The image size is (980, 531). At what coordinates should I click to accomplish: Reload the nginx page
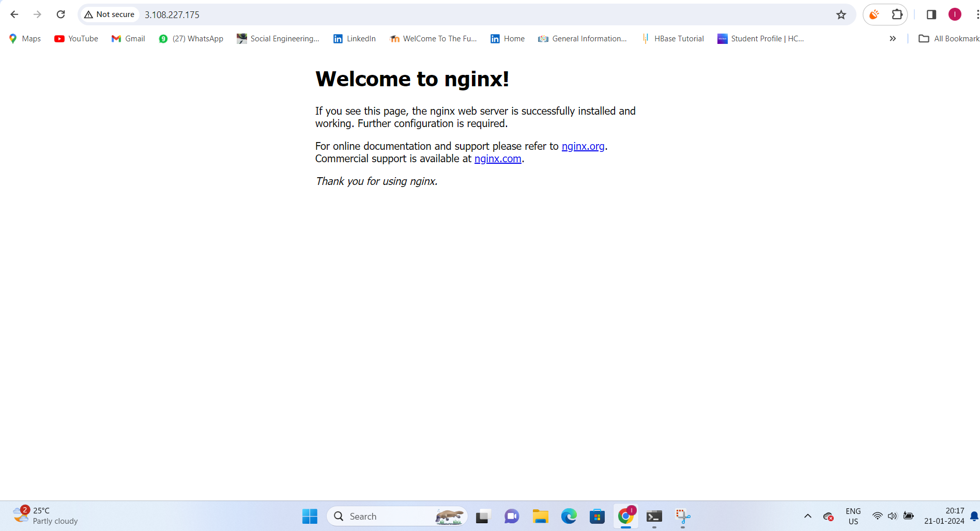click(x=60, y=14)
